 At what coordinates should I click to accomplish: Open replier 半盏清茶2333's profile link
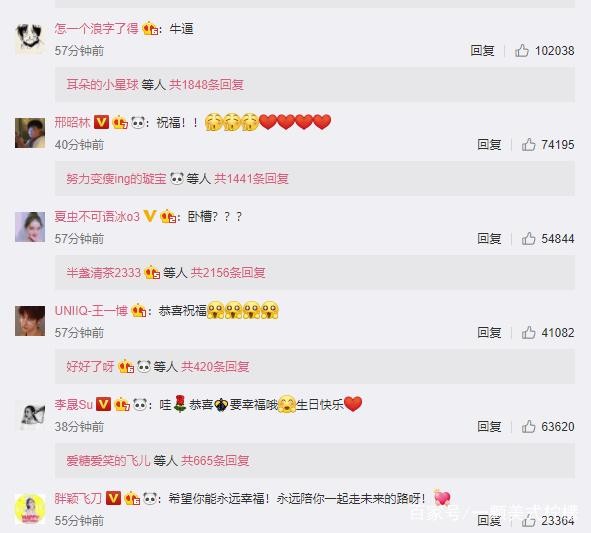[x=104, y=273]
